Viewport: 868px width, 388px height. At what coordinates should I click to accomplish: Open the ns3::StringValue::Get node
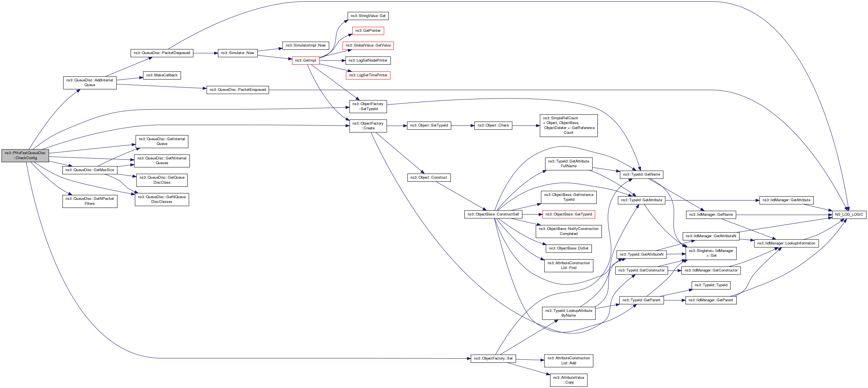(368, 16)
